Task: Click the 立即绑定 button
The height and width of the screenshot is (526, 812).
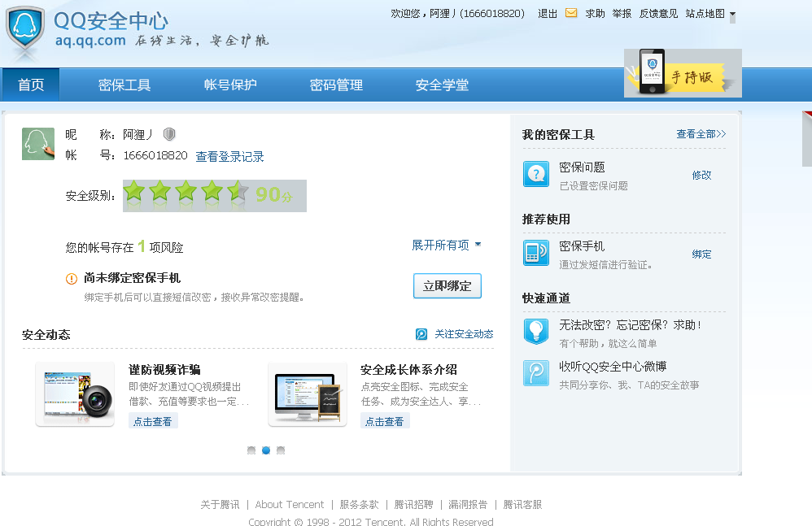Action: click(x=447, y=286)
